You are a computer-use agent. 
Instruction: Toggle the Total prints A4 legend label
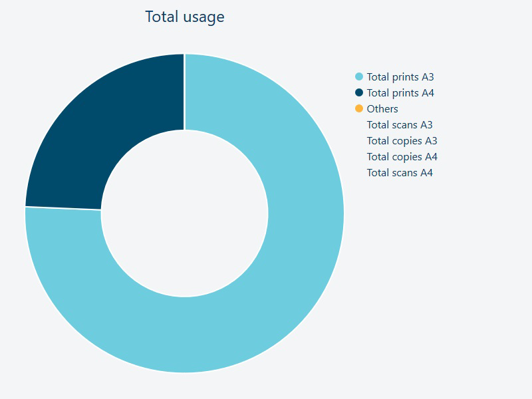point(400,93)
